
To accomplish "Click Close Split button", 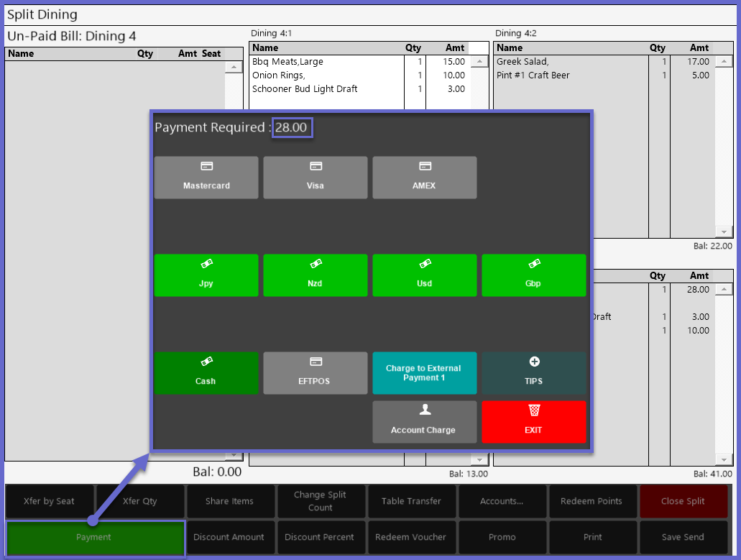I will point(683,501).
